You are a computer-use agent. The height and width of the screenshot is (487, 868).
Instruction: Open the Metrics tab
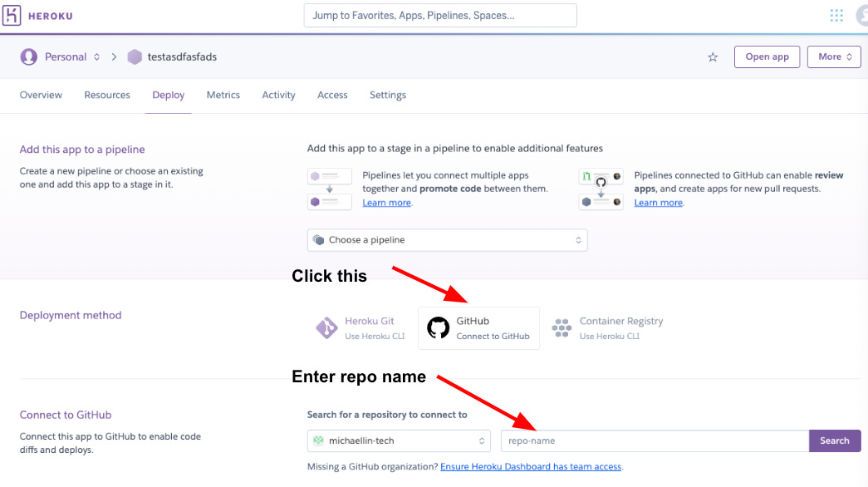pos(223,95)
